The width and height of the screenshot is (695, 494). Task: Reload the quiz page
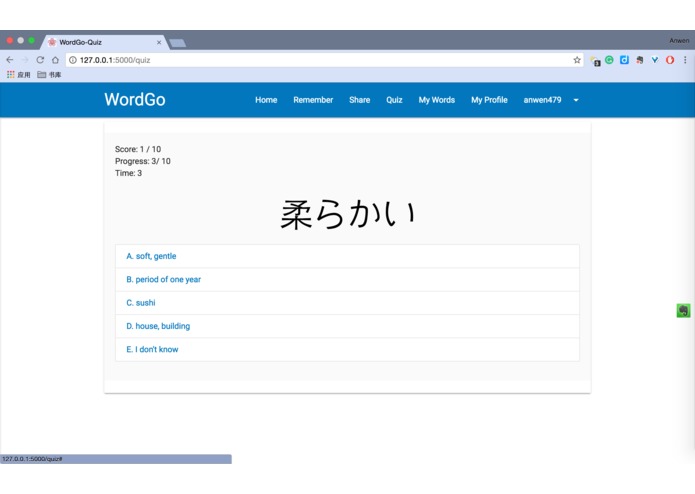(x=40, y=60)
